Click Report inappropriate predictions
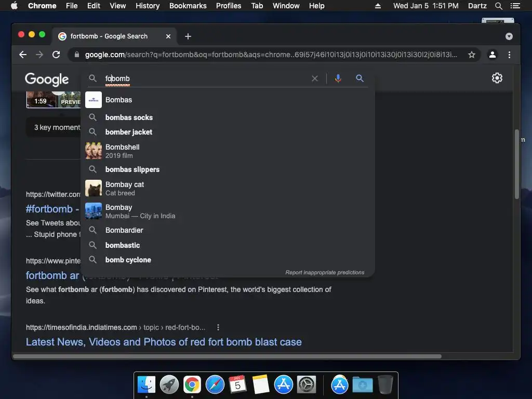The height and width of the screenshot is (399, 532). pos(325,272)
